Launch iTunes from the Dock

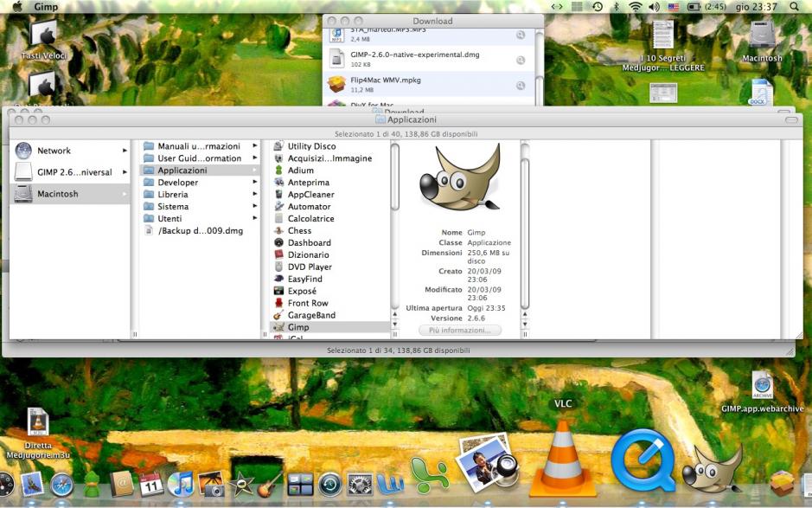click(181, 485)
